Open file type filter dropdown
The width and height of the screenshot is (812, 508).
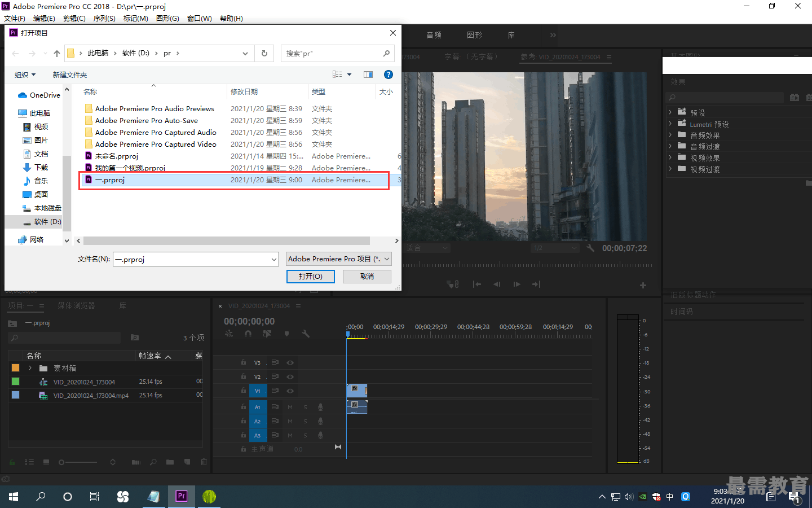pos(339,259)
